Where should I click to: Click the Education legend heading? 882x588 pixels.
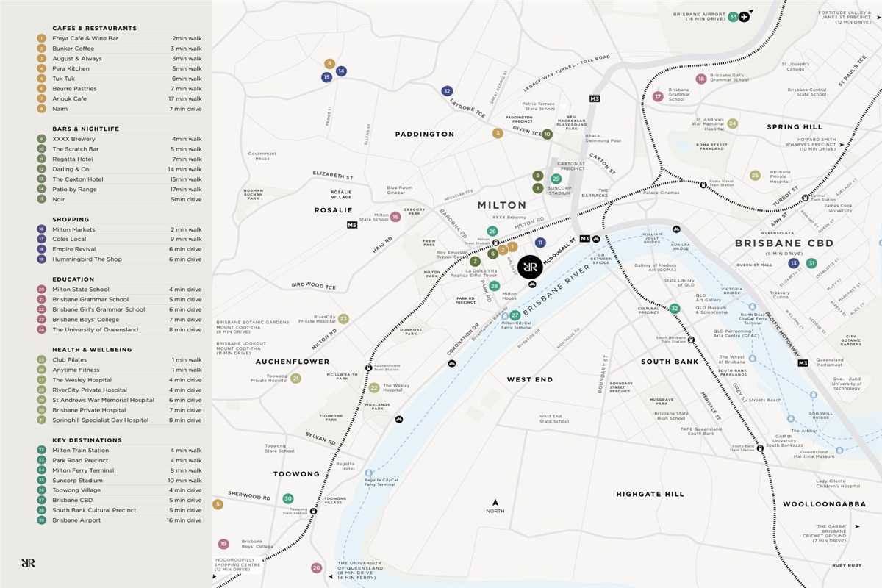(x=73, y=279)
